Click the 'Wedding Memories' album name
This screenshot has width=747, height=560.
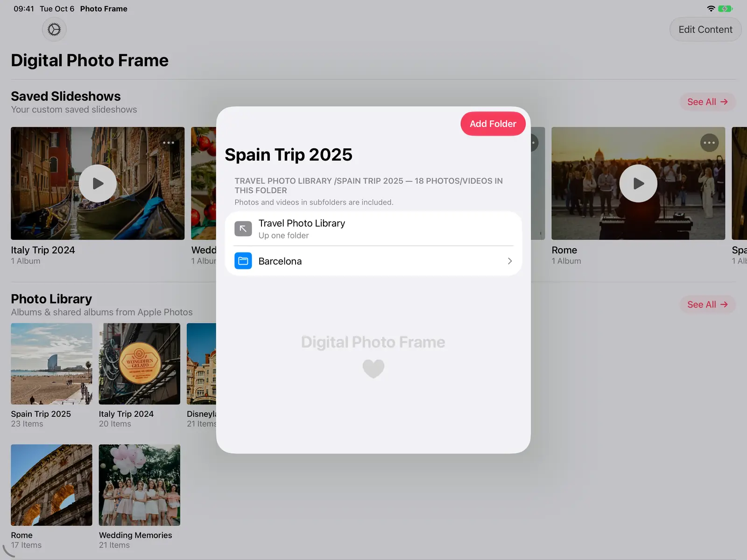click(135, 535)
